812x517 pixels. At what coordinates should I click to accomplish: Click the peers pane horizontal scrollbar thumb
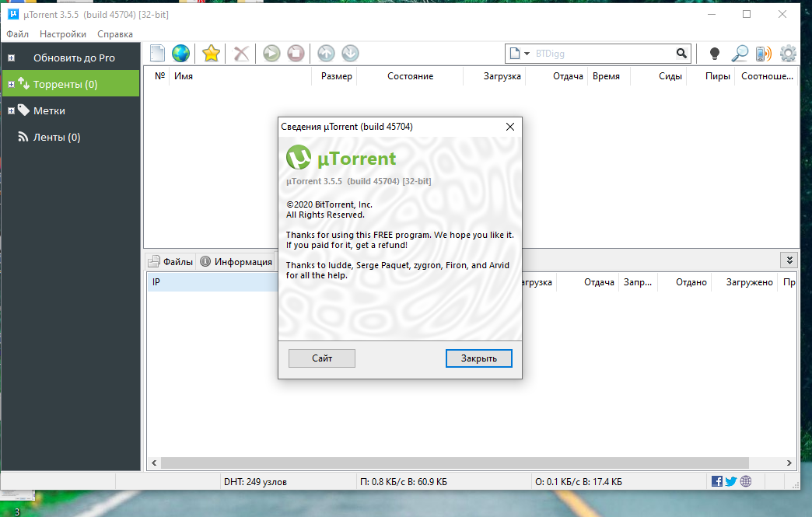click(x=455, y=463)
